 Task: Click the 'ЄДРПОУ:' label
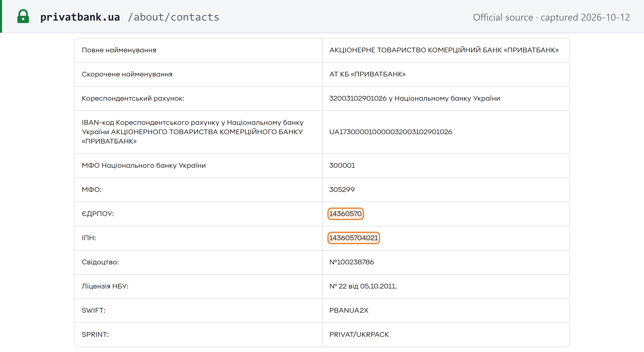[x=98, y=214]
